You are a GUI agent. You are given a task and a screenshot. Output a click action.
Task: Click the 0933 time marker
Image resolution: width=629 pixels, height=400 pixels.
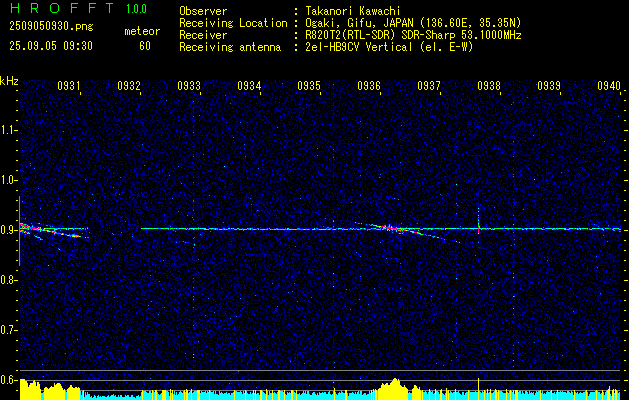189,85
